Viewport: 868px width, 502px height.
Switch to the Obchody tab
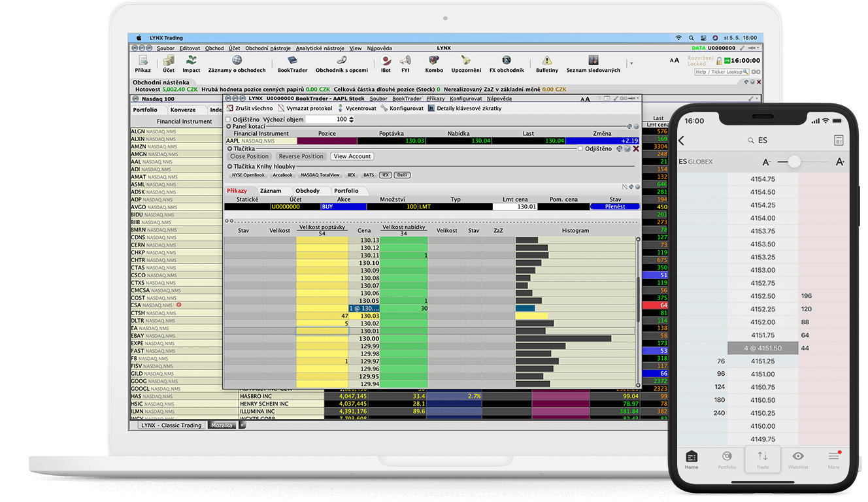coord(307,191)
